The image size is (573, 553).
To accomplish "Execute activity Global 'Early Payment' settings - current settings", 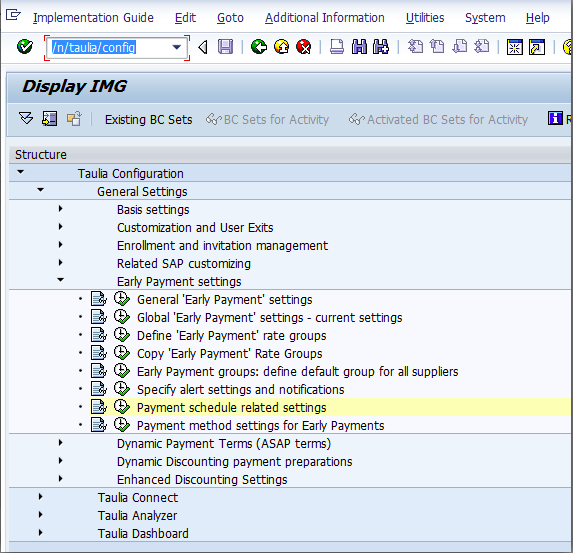I will pos(122,317).
